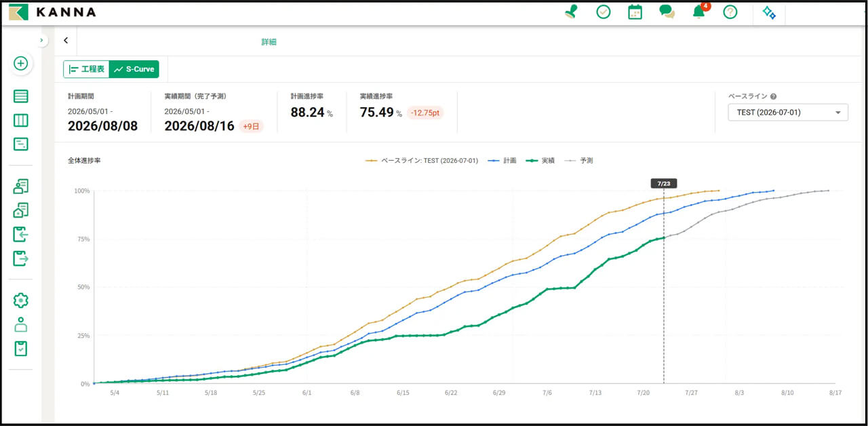Switch to the 工程表 view
868x426 pixels.
[x=87, y=69]
